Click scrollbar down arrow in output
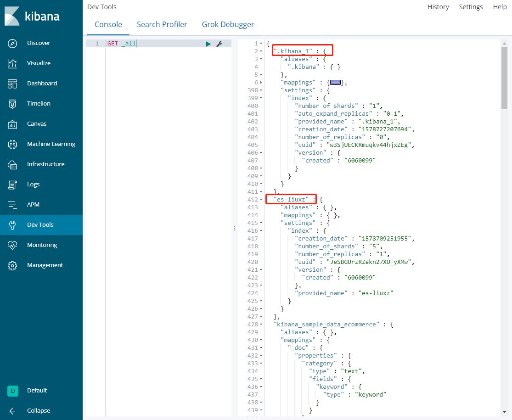 [504, 413]
